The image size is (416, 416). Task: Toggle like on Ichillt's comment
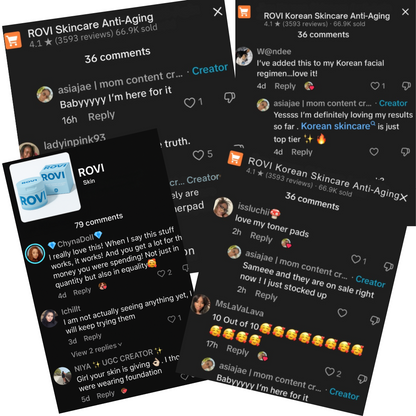click(171, 319)
